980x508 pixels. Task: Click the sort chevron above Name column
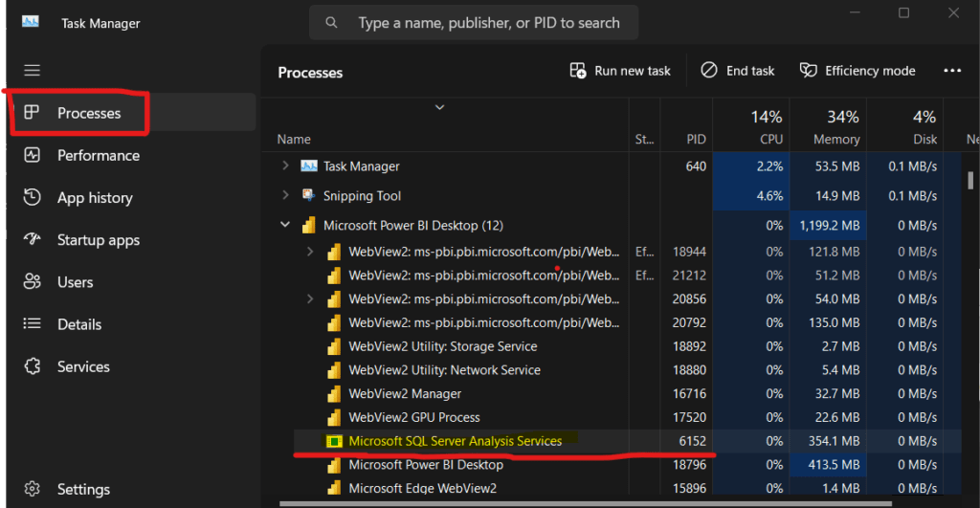(440, 107)
